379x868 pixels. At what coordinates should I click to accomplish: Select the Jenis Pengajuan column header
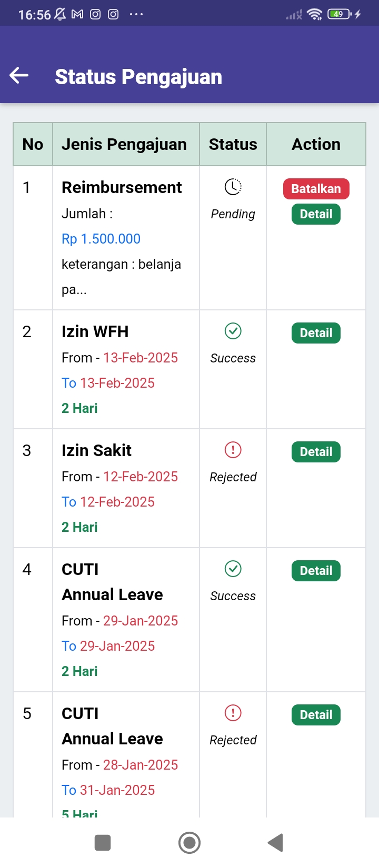point(124,144)
